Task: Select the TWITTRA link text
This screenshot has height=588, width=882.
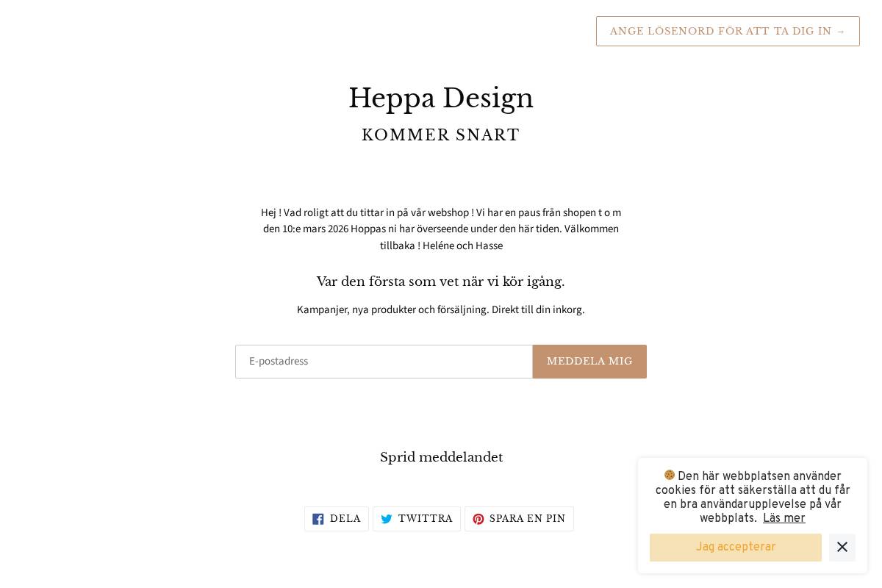Action: [x=425, y=519]
